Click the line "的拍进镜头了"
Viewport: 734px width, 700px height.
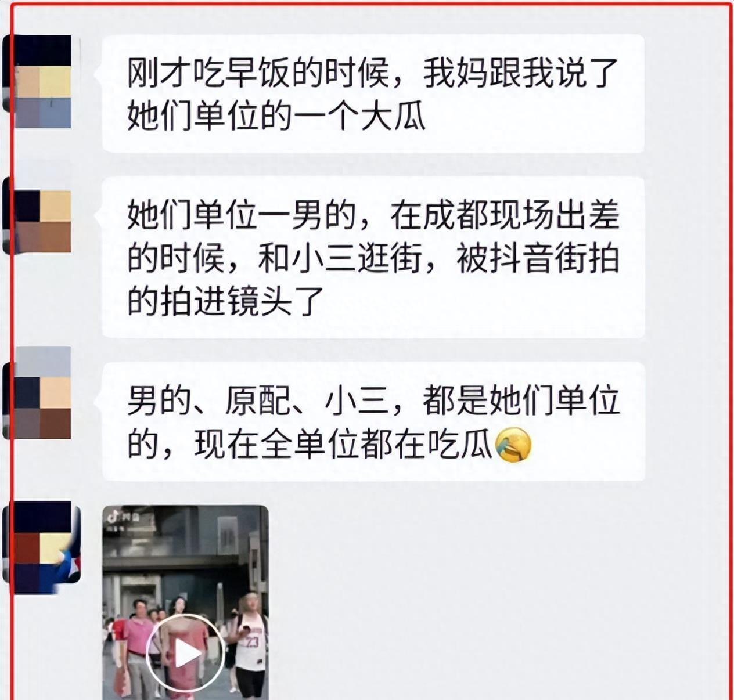[225, 302]
